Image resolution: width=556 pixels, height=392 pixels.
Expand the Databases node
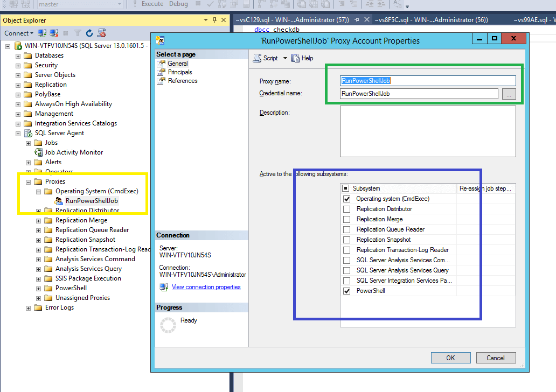point(18,56)
